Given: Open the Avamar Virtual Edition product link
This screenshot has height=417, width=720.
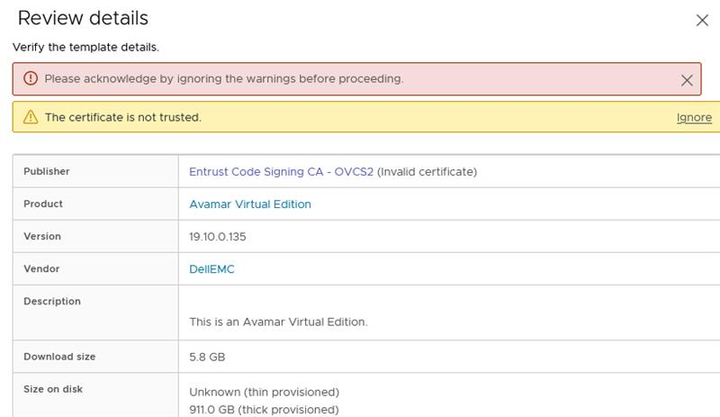Looking at the screenshot, I should (x=250, y=204).
